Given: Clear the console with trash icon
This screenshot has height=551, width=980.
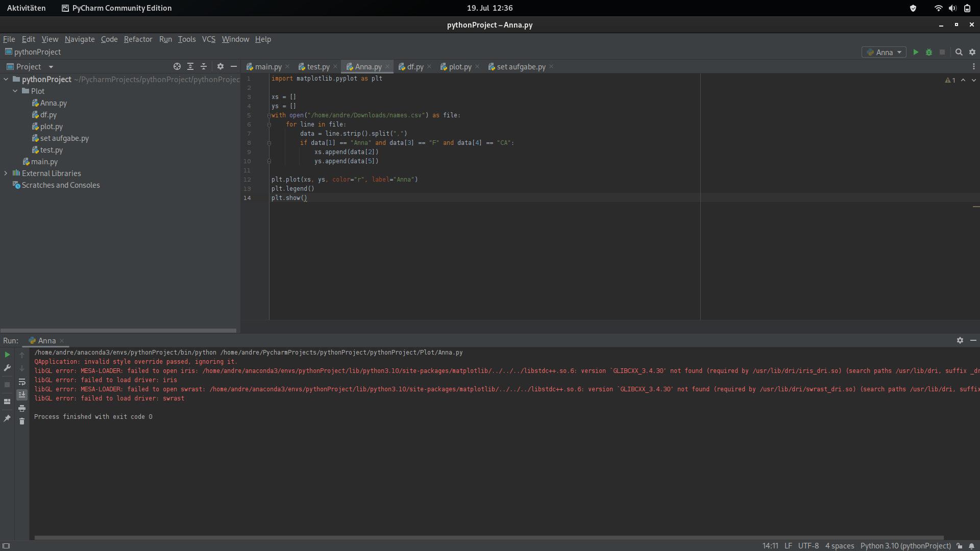Looking at the screenshot, I should (22, 421).
